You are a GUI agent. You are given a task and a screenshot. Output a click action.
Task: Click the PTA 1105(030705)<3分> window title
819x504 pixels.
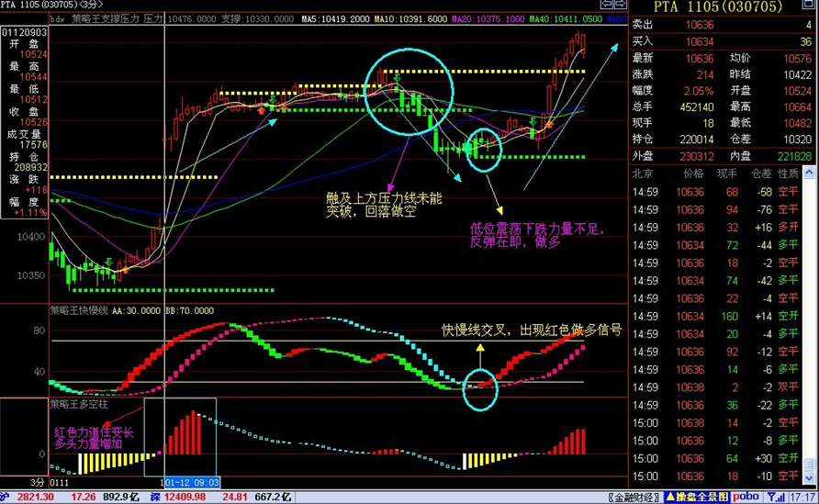click(51, 5)
